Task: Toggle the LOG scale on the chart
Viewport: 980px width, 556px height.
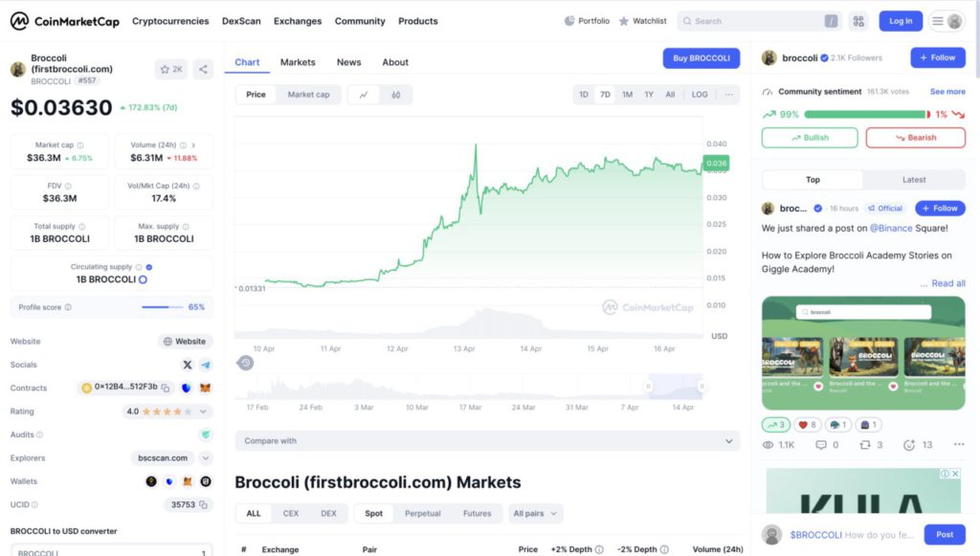Action: coord(700,95)
